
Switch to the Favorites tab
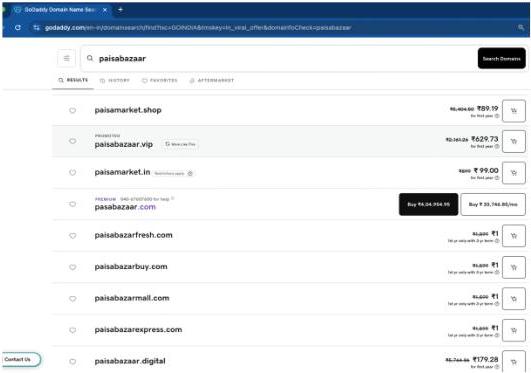pos(160,81)
